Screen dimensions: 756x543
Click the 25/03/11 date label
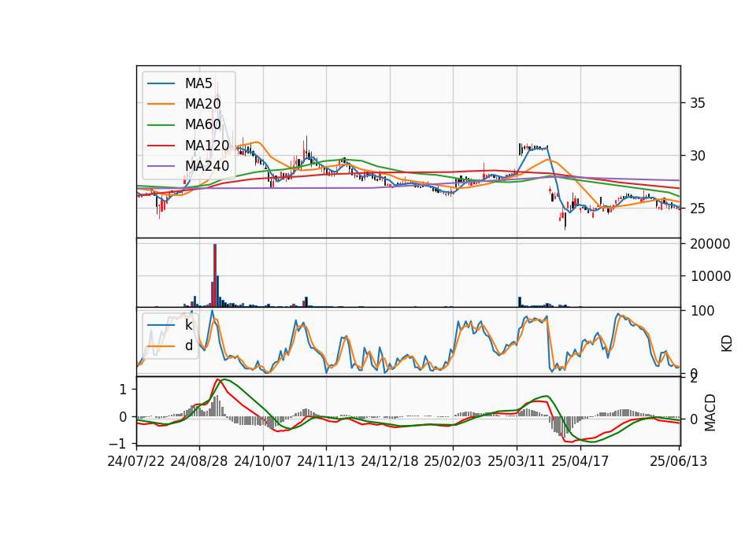517,462
